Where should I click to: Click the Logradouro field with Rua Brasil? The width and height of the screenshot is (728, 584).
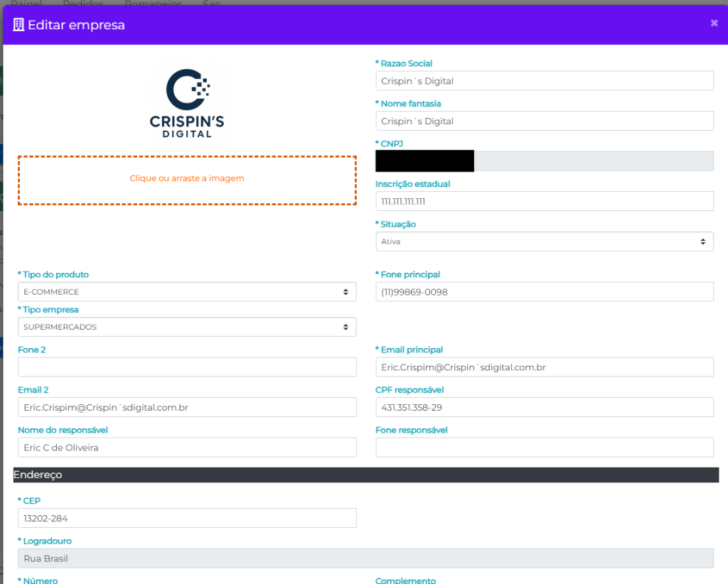pos(365,558)
